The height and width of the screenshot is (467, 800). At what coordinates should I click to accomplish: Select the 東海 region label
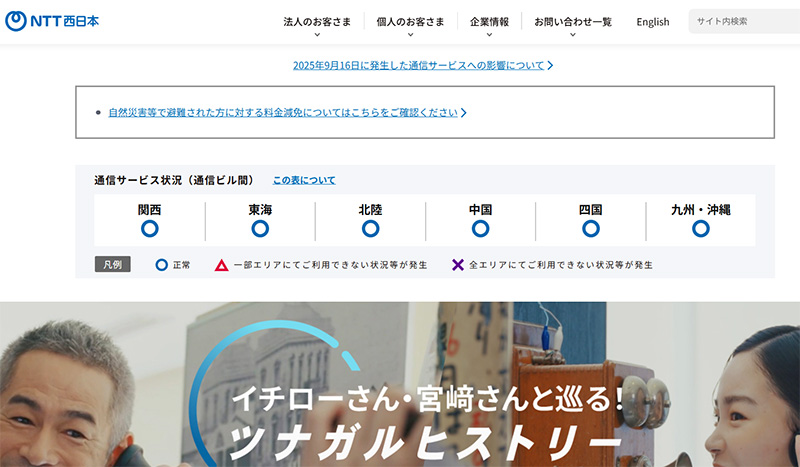click(260, 210)
